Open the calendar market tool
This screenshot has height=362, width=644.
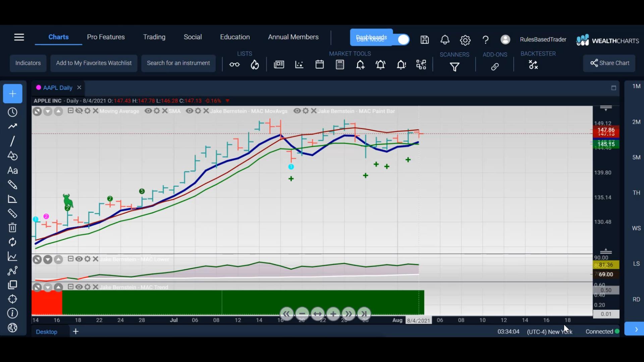point(320,64)
